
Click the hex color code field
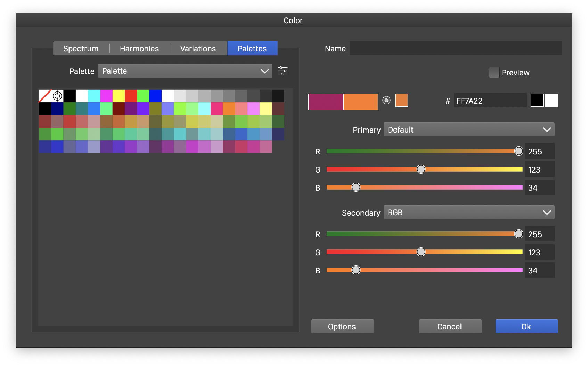point(490,101)
